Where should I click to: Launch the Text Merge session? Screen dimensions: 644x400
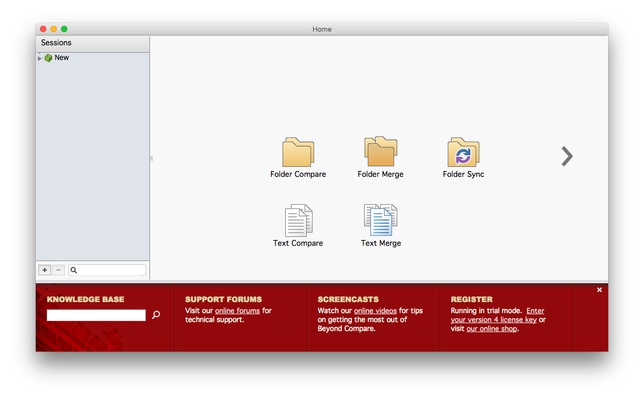(380, 220)
